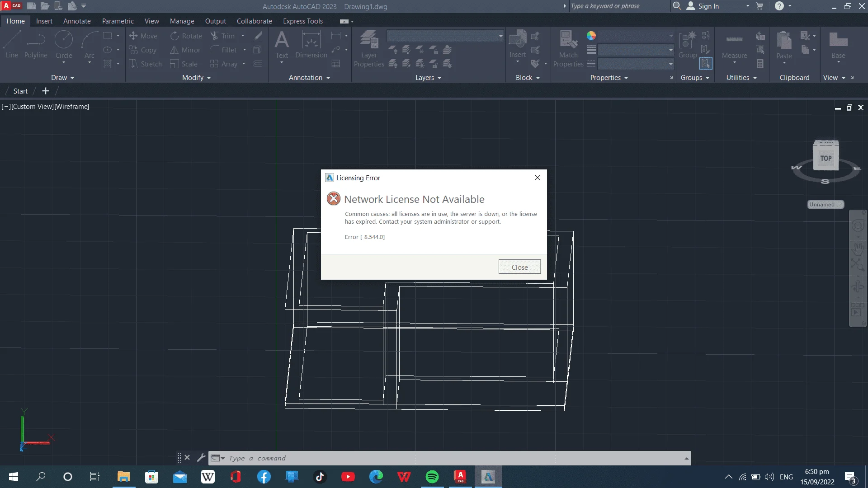The width and height of the screenshot is (868, 488).
Task: Open the AutoCAD application menu
Action: (12, 6)
